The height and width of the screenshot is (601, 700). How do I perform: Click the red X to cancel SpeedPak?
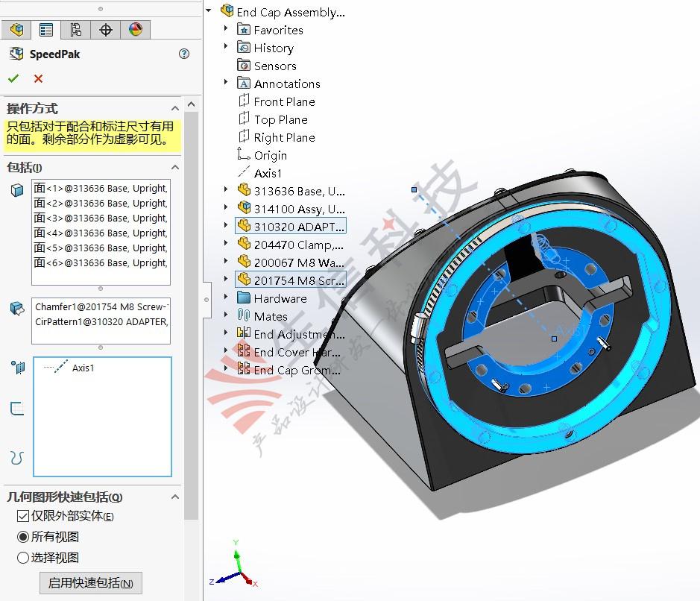click(37, 78)
